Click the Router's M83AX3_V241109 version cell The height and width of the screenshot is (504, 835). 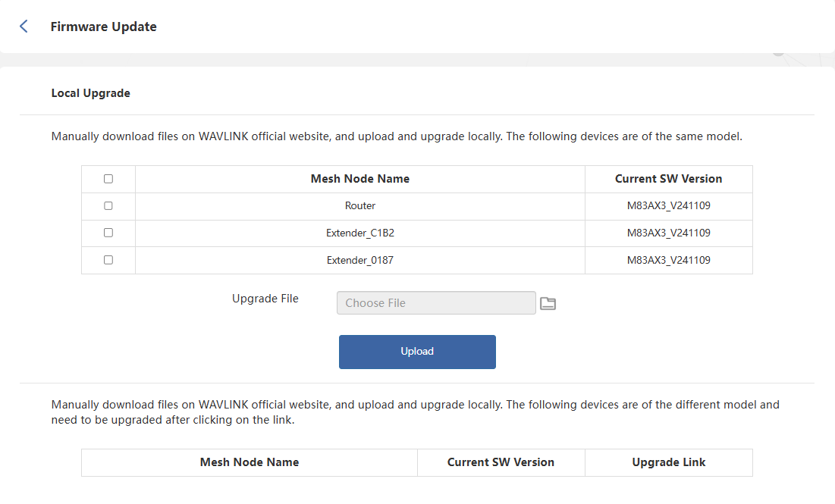pos(668,205)
